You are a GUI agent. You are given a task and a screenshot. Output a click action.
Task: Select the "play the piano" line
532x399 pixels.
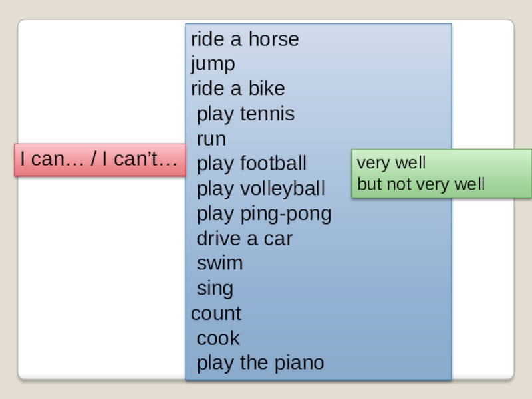260,363
